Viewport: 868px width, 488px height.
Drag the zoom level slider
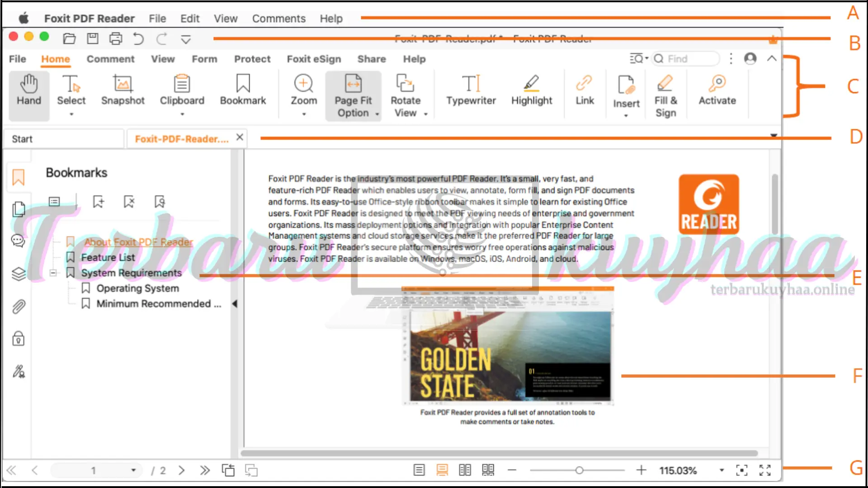(x=576, y=470)
